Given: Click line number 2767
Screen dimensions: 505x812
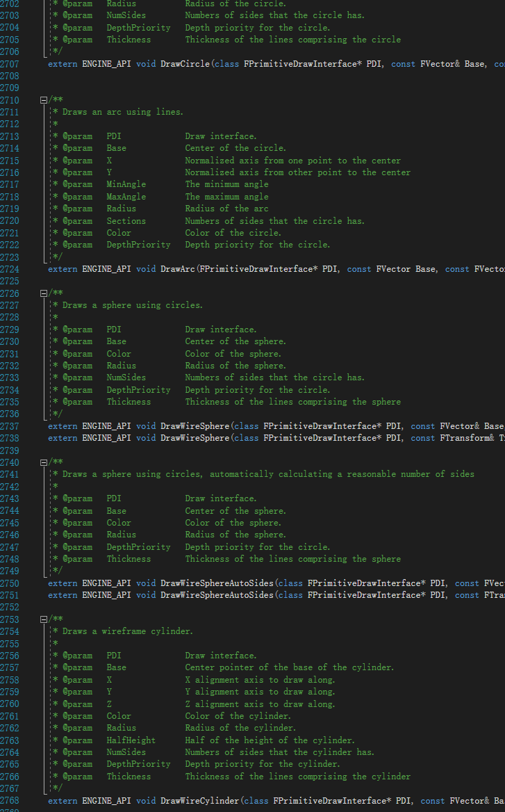Looking at the screenshot, I should point(9,788).
